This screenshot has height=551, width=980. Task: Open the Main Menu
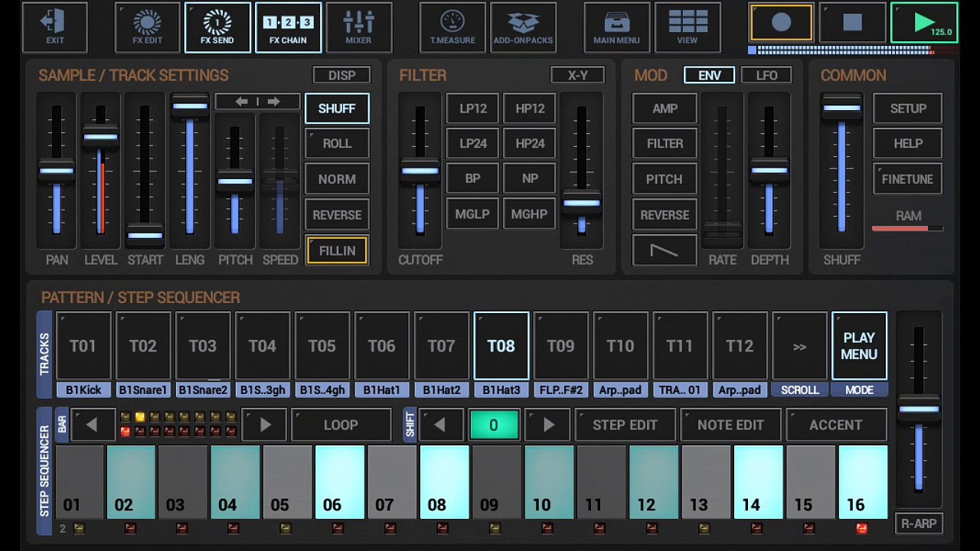click(x=616, y=28)
